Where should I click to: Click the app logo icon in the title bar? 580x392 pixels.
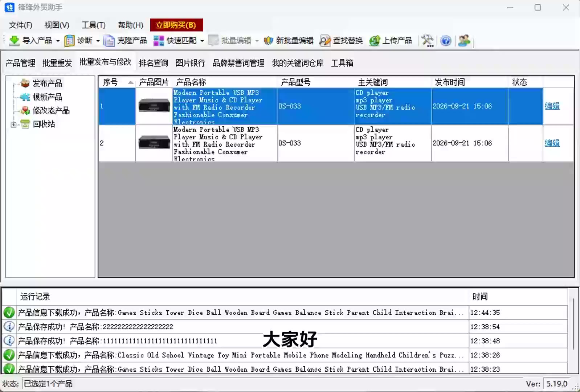(9, 7)
